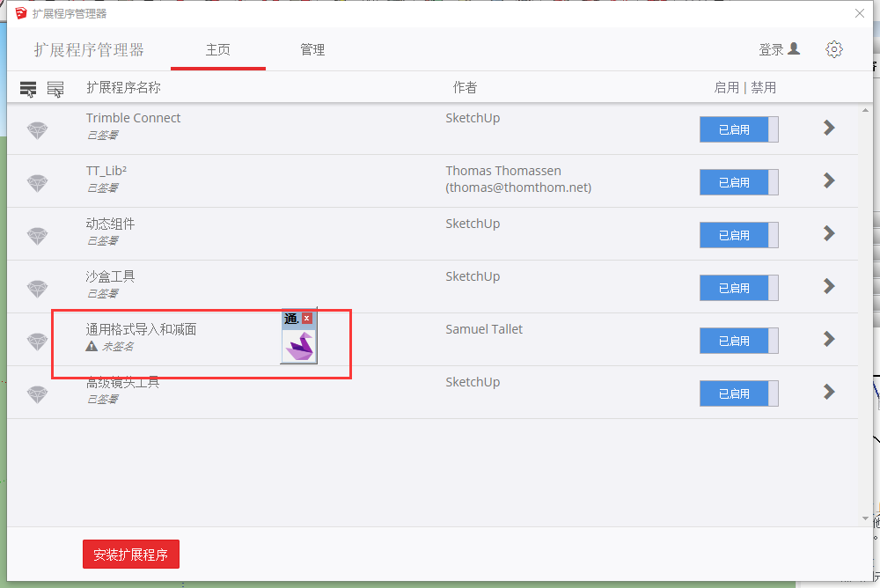Disable the 动态组件 extension switch
Viewport: 880px width, 588px height.
738,235
